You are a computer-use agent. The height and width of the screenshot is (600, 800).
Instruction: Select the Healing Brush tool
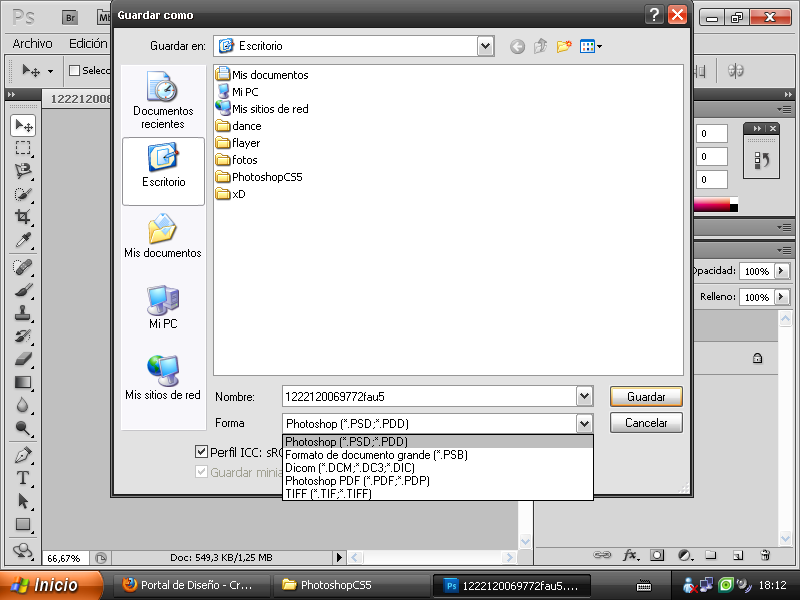point(23,267)
